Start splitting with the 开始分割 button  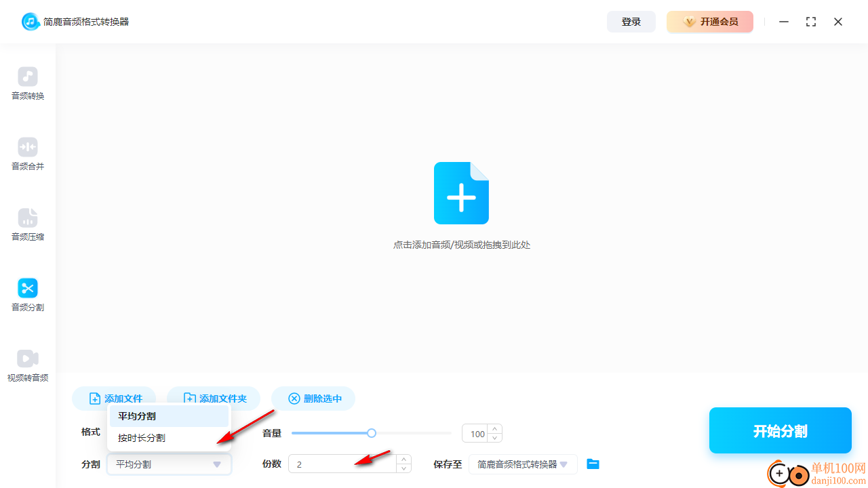click(781, 430)
